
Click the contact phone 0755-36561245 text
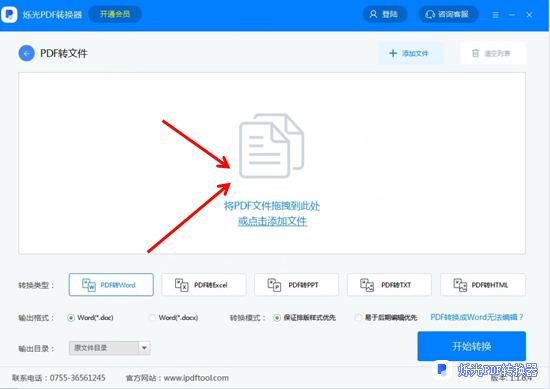pos(78,378)
